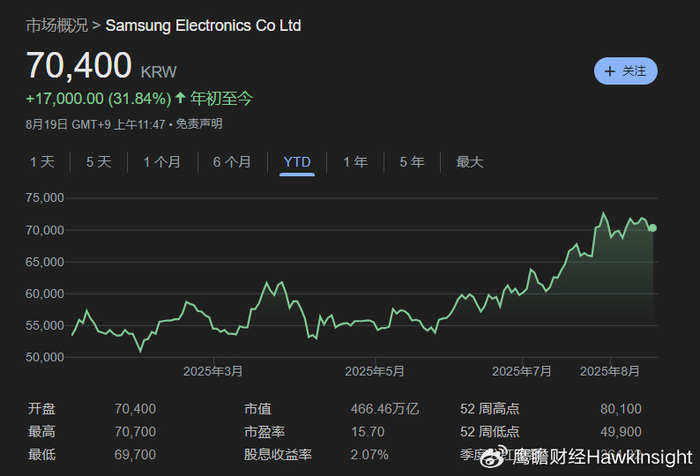Click the 市值 value 466.46万亿

click(x=385, y=409)
